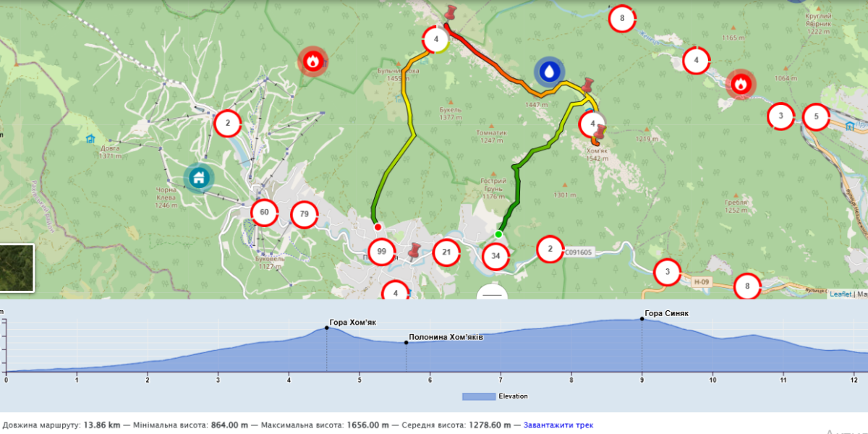The height and width of the screenshot is (434, 868).
Task: Zoom into the cluster marker numbered 21
Action: coord(446,252)
